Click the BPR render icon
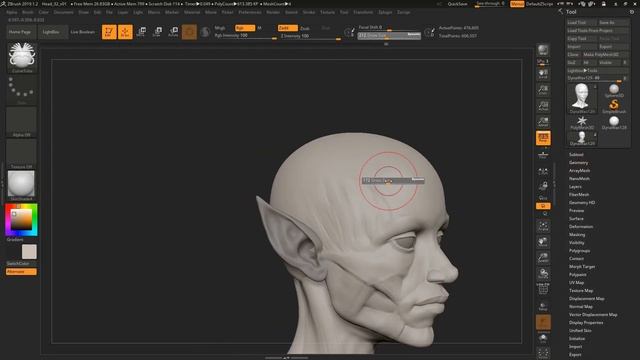The image size is (640, 360). click(x=543, y=50)
